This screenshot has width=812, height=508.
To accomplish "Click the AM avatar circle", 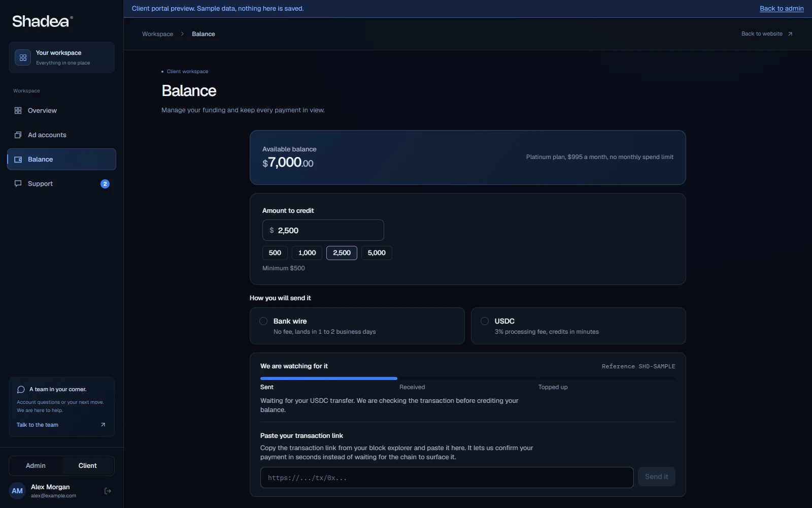I will click(17, 491).
